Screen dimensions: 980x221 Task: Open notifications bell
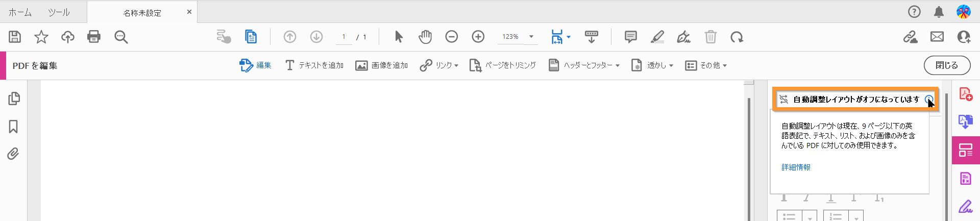939,12
